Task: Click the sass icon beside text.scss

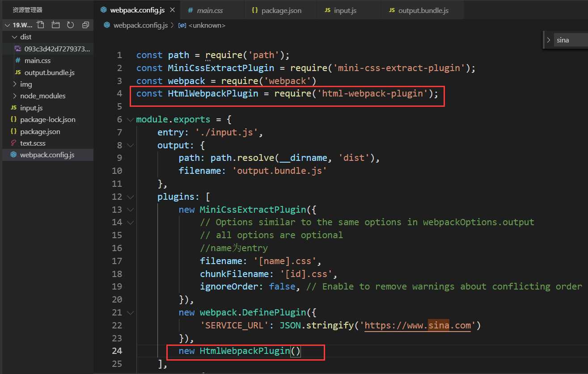Action: pos(13,143)
